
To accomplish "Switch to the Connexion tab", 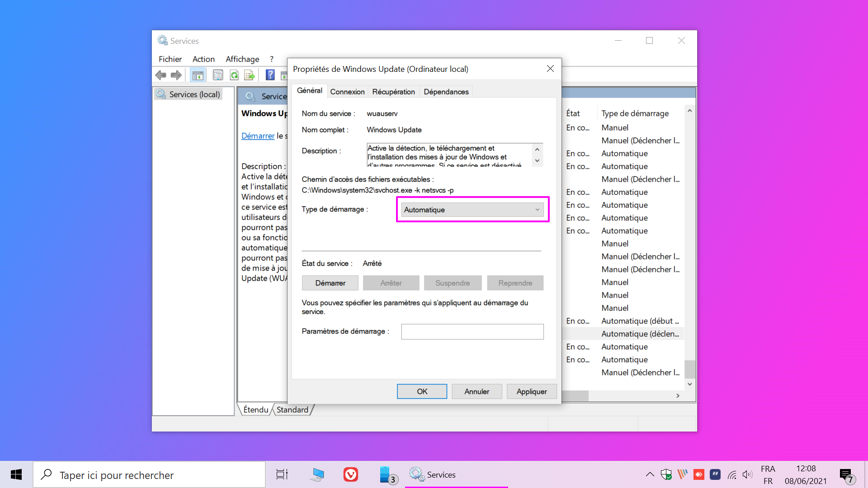I will [x=347, y=92].
